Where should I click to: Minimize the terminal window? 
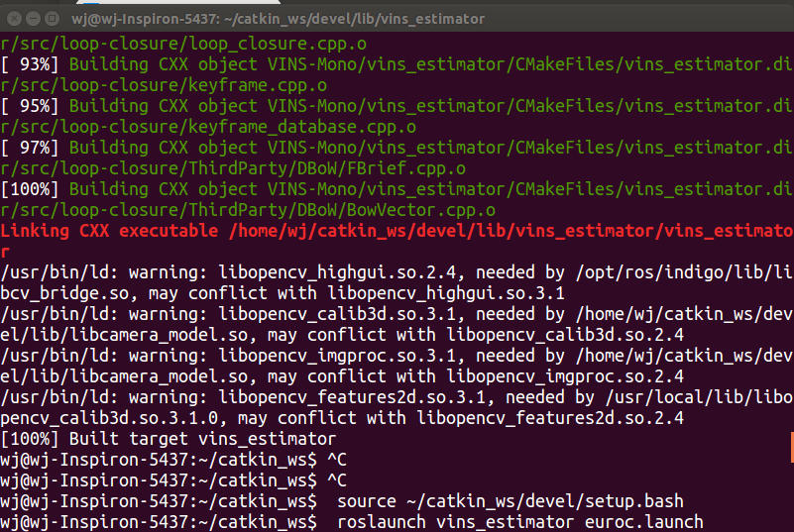click(x=33, y=19)
